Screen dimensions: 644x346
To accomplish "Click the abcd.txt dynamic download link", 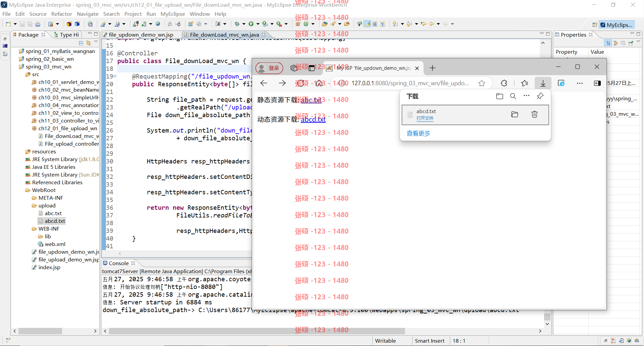I will coord(313,119).
